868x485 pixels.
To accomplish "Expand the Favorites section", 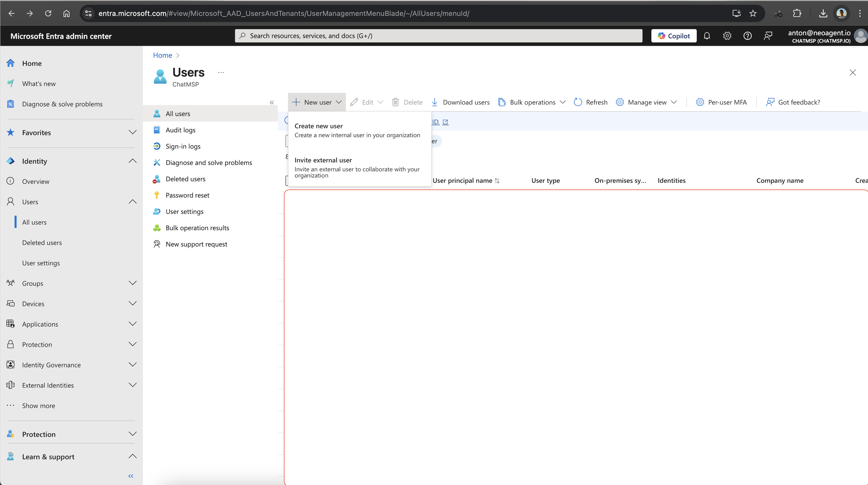I will (71, 132).
